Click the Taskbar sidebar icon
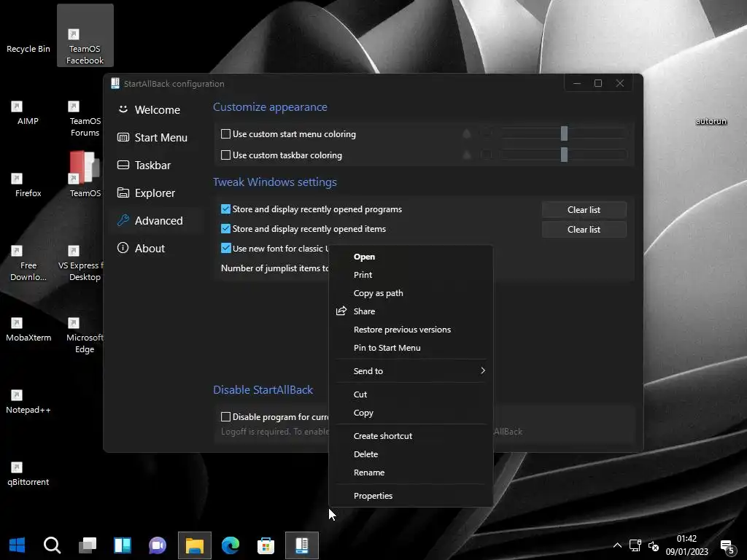Image resolution: width=747 pixels, height=560 pixels. (x=123, y=165)
